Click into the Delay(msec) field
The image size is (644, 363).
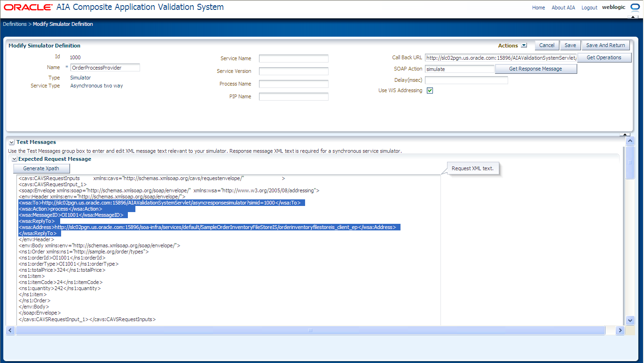pos(466,80)
